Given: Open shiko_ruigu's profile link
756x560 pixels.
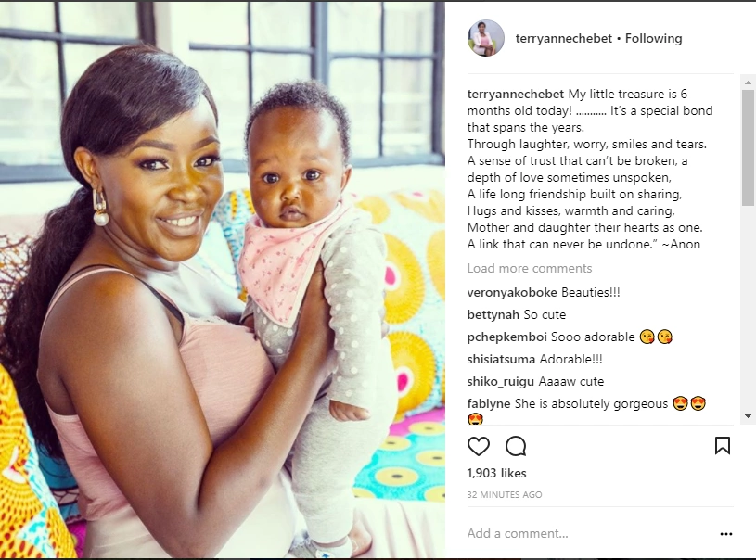Looking at the screenshot, I should pos(501,382).
